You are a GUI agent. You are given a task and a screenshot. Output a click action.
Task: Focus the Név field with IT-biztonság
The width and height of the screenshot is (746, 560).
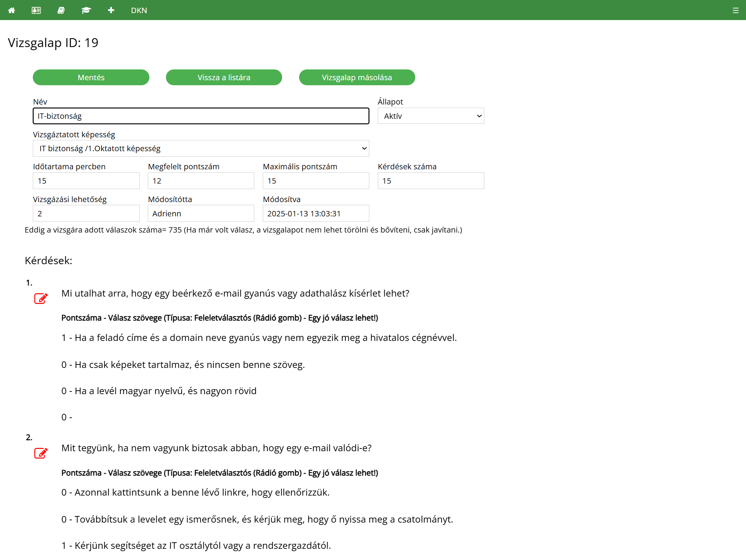[x=201, y=116]
